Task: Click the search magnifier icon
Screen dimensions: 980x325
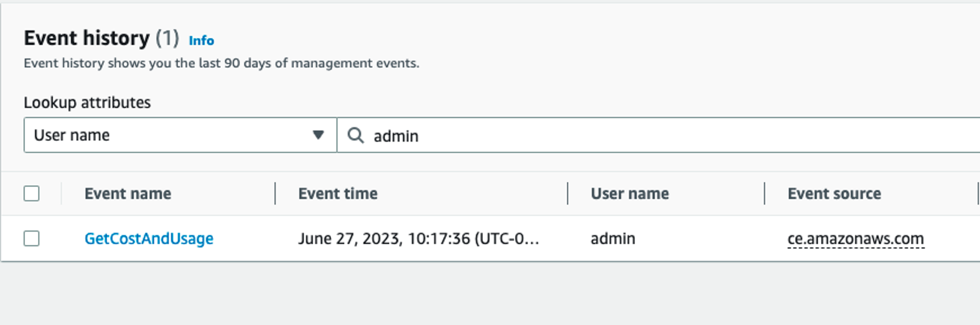Action: (x=355, y=135)
